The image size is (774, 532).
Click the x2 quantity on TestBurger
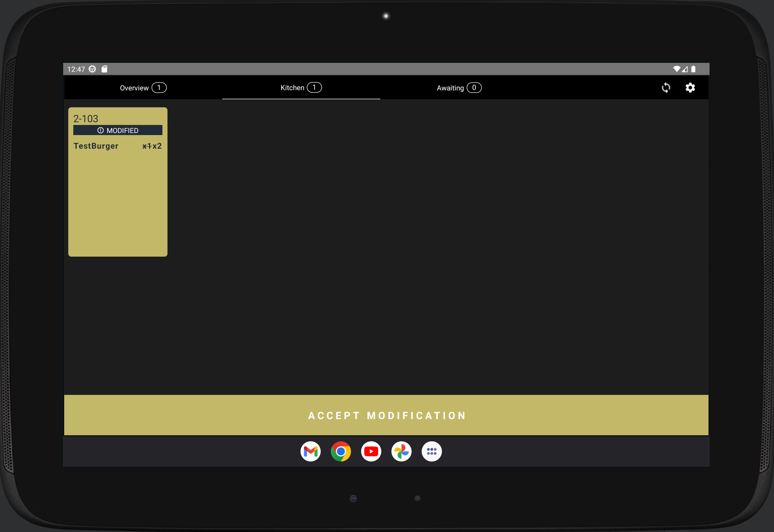click(x=157, y=146)
